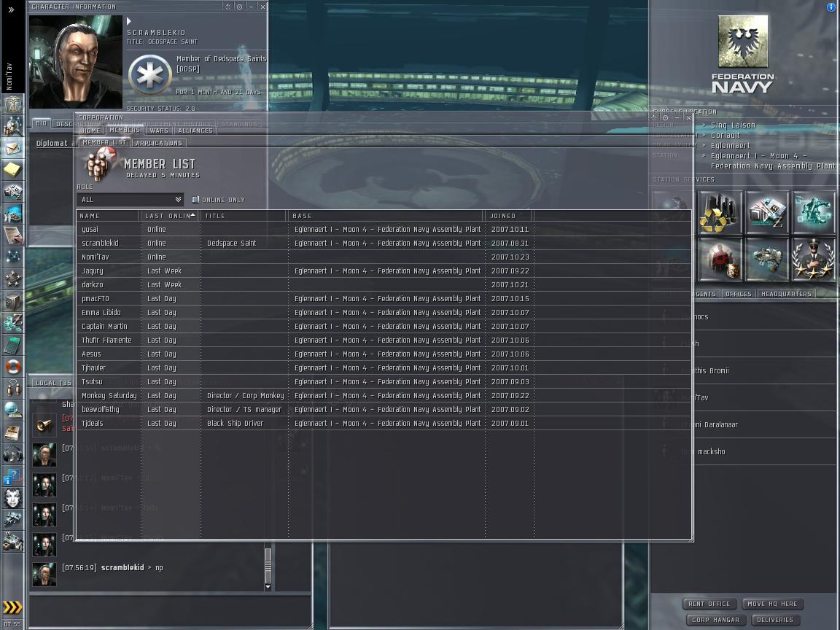The image size is (840, 630).
Task: Click the white face mask sidebar icon
Action: [x=13, y=498]
